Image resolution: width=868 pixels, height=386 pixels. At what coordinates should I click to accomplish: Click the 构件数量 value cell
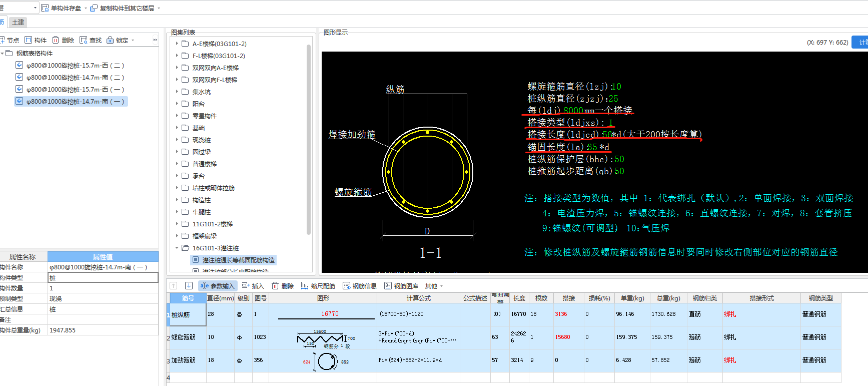pyautogui.click(x=103, y=288)
